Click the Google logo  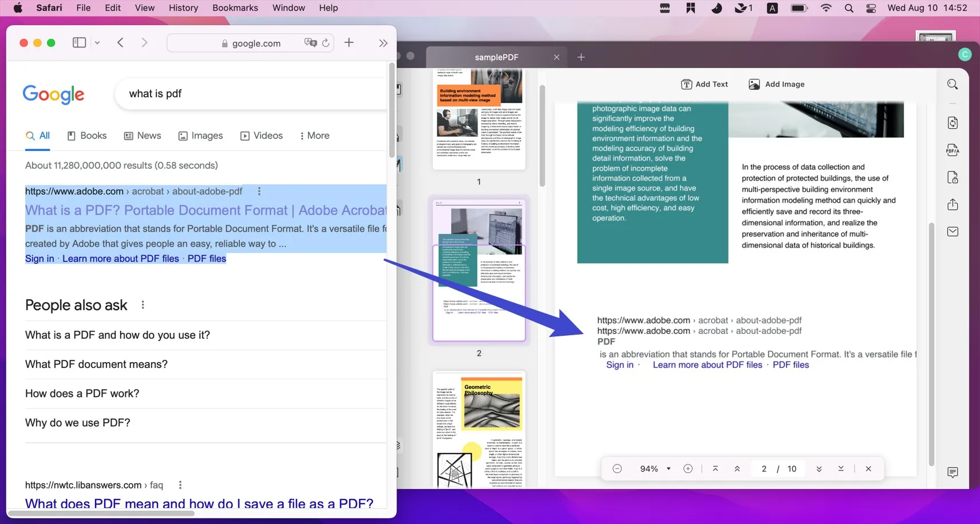coord(53,94)
